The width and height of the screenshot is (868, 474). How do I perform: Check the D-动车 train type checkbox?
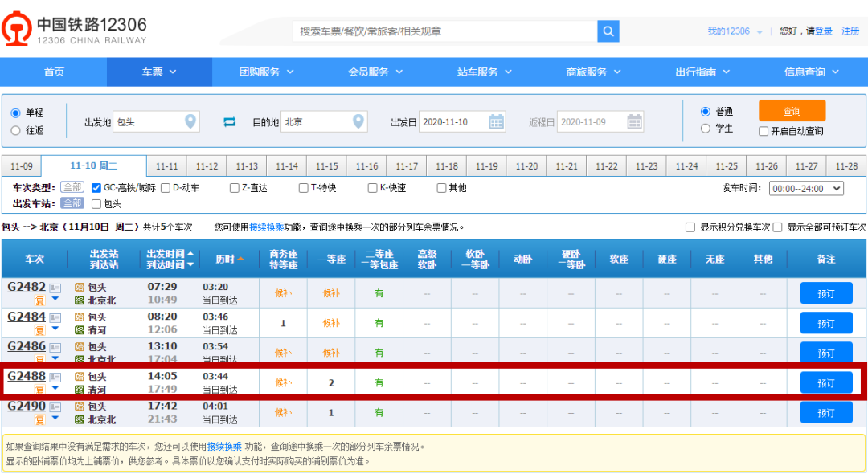166,188
